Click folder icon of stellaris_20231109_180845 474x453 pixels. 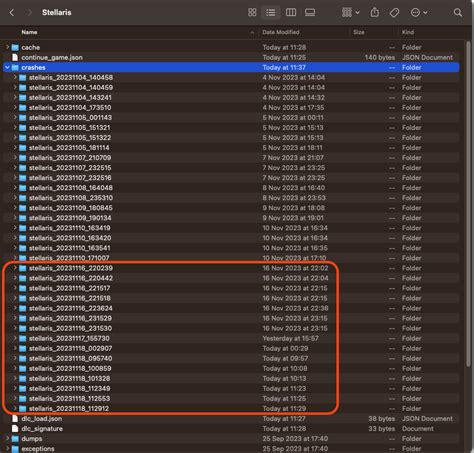23,208
